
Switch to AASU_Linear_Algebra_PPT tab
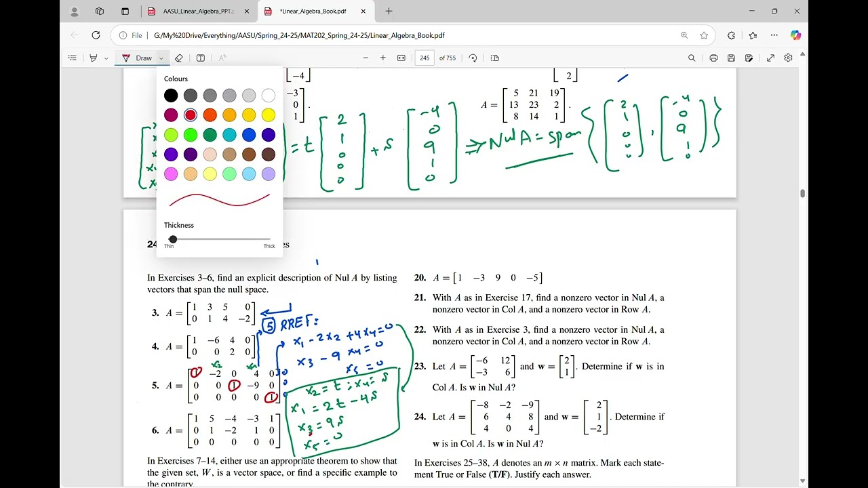pos(199,12)
